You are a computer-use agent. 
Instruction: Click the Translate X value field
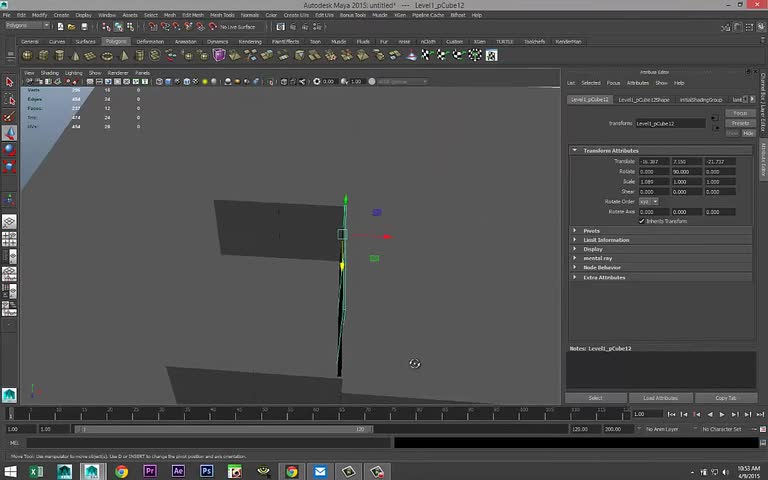pos(653,161)
